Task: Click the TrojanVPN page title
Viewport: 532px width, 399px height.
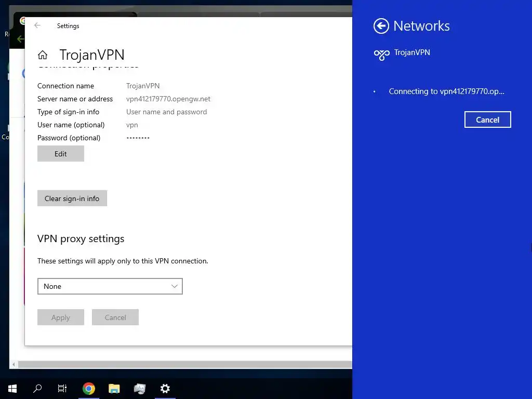Action: click(92, 55)
